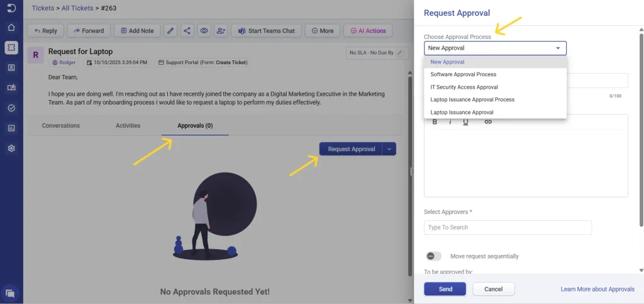Switch to the Activities tab
This screenshot has height=304, width=644.
[128, 125]
